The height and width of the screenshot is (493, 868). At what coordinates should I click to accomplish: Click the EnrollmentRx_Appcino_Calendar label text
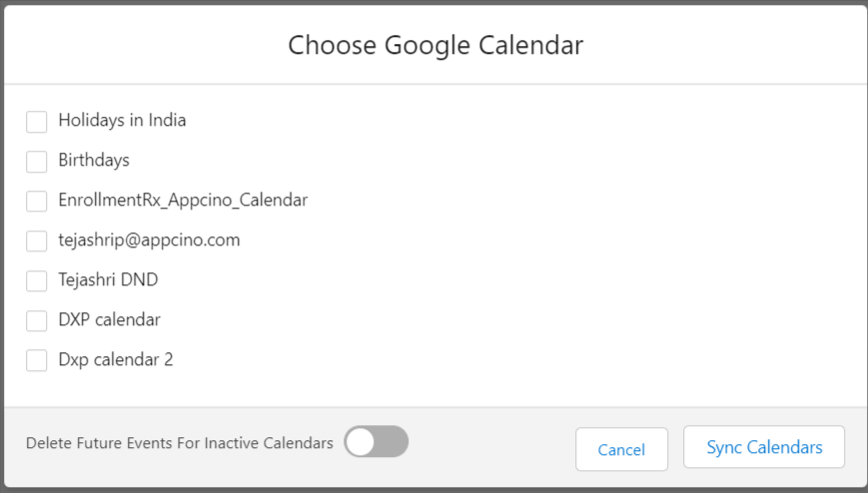[x=183, y=201]
